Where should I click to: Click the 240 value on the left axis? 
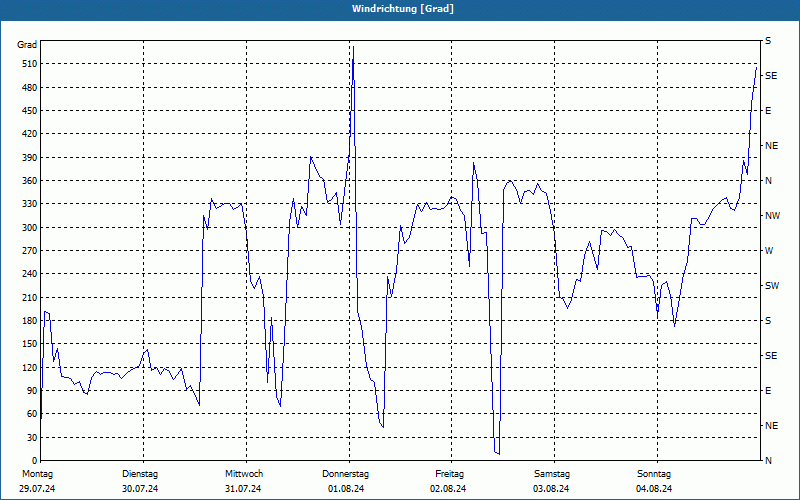pyautogui.click(x=29, y=273)
